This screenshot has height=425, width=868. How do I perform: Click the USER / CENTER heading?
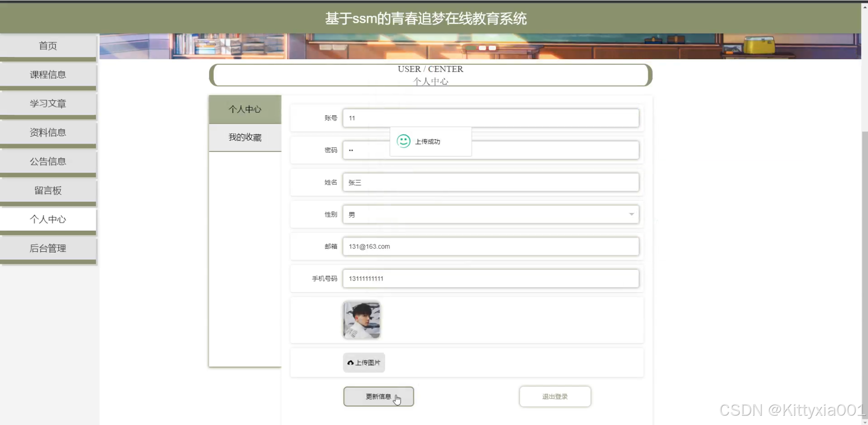click(x=431, y=69)
